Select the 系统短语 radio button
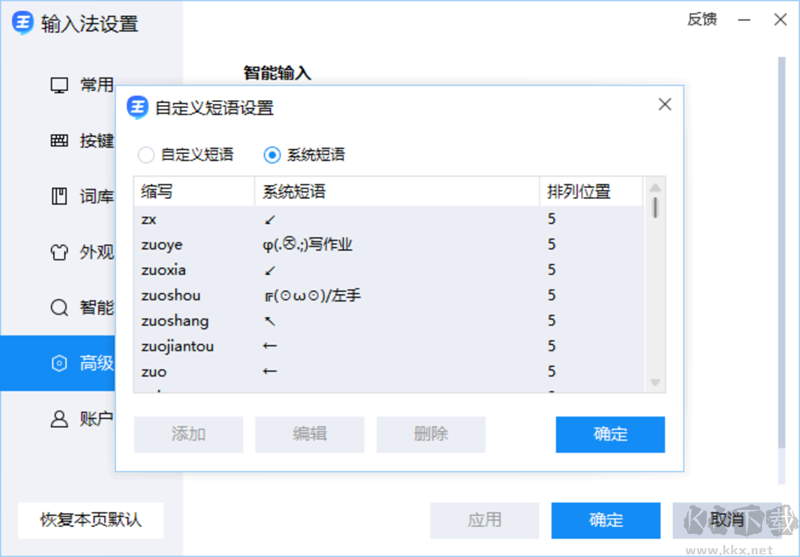The image size is (800, 557). pos(272,155)
